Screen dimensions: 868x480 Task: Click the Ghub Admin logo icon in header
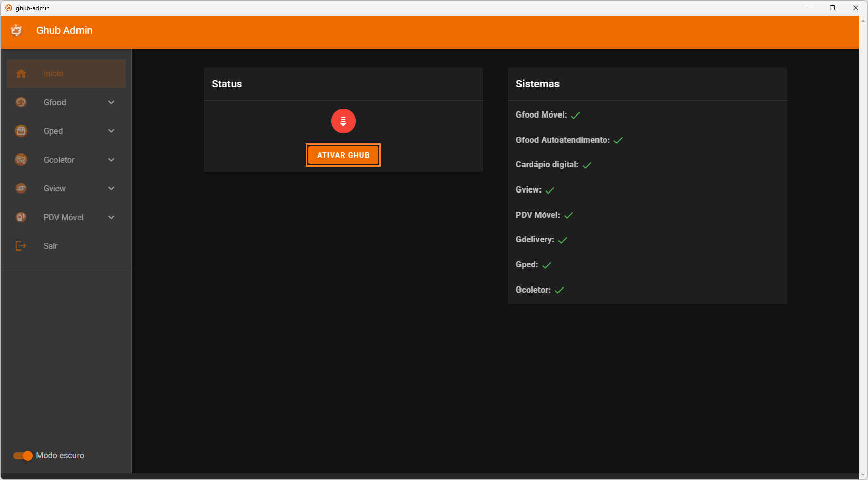pos(16,30)
